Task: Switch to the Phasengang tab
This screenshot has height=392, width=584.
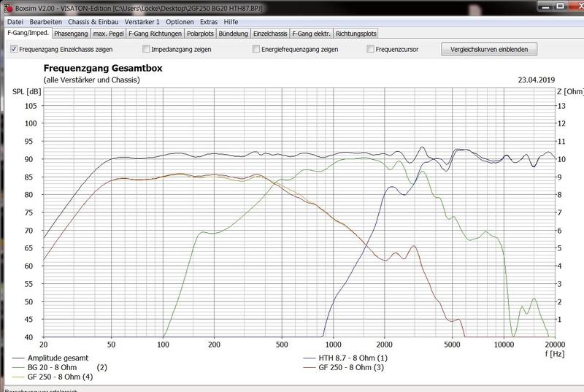Action: coord(71,34)
